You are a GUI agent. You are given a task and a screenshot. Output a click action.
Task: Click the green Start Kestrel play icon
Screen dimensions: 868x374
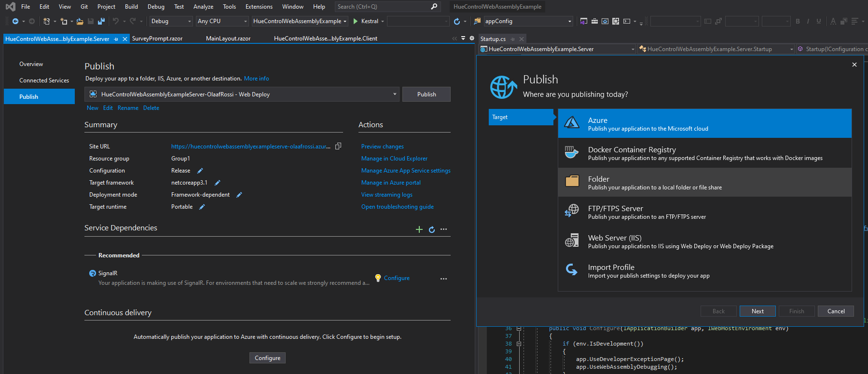click(x=356, y=21)
